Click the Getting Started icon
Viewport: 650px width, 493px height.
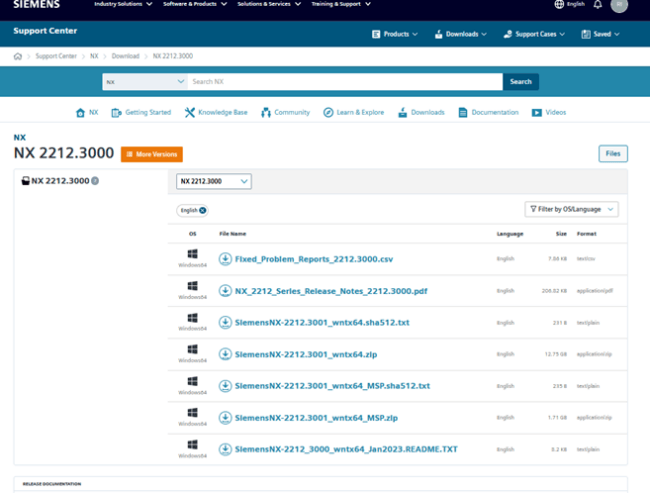click(116, 112)
